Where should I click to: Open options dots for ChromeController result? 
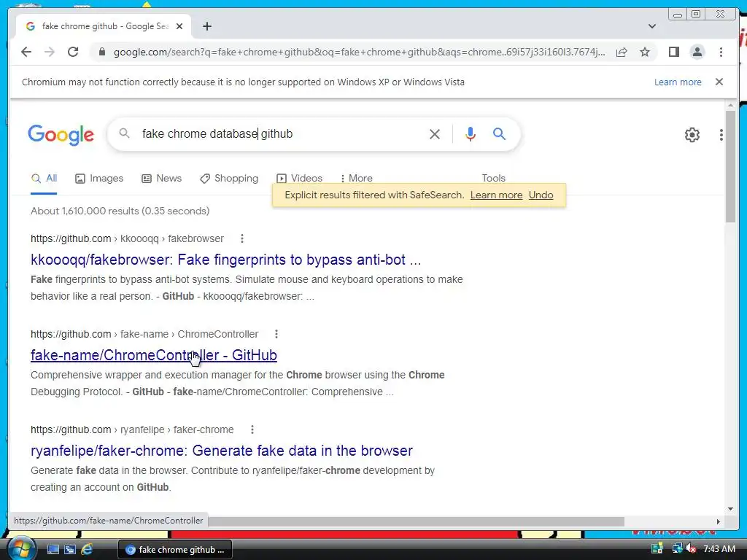click(x=276, y=334)
